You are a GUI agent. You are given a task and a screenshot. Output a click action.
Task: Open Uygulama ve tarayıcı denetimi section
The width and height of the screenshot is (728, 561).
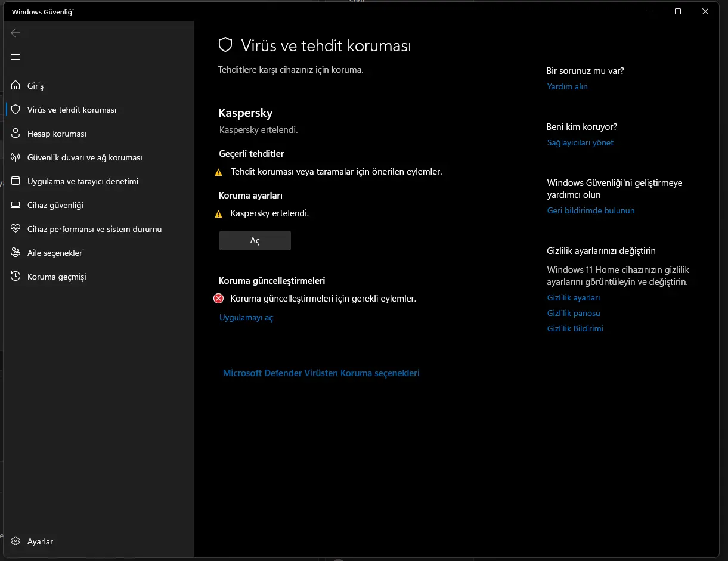pos(99,181)
